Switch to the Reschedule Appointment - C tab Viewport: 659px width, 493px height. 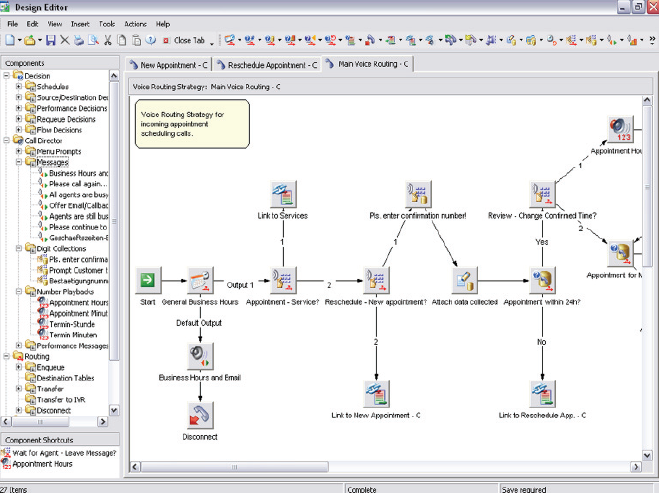click(270, 65)
